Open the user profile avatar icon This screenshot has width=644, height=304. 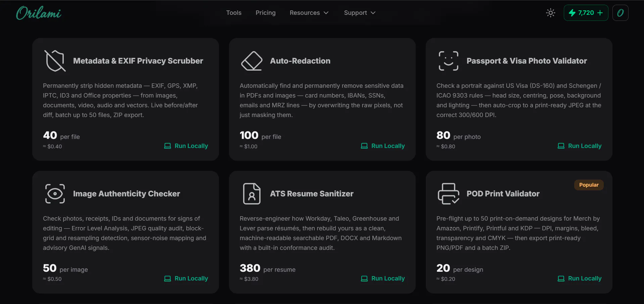point(620,13)
